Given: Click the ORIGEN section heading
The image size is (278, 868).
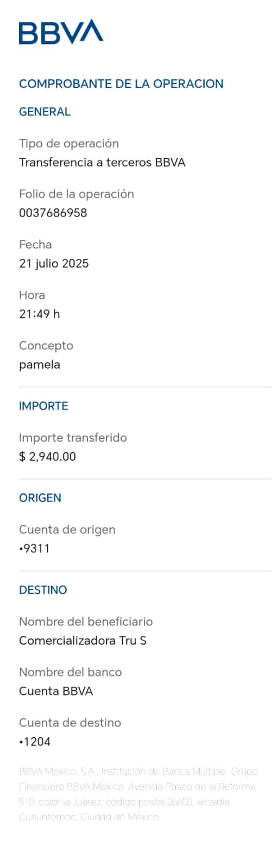Looking at the screenshot, I should click(x=40, y=498).
